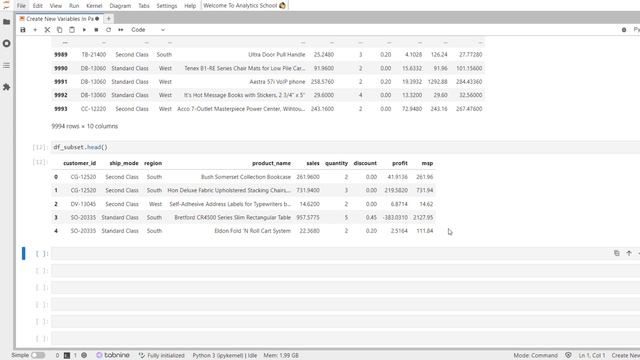The width and height of the screenshot is (640, 360).
Task: Click the Python 3 (ipykernel) Idle status
Action: pos(224,355)
